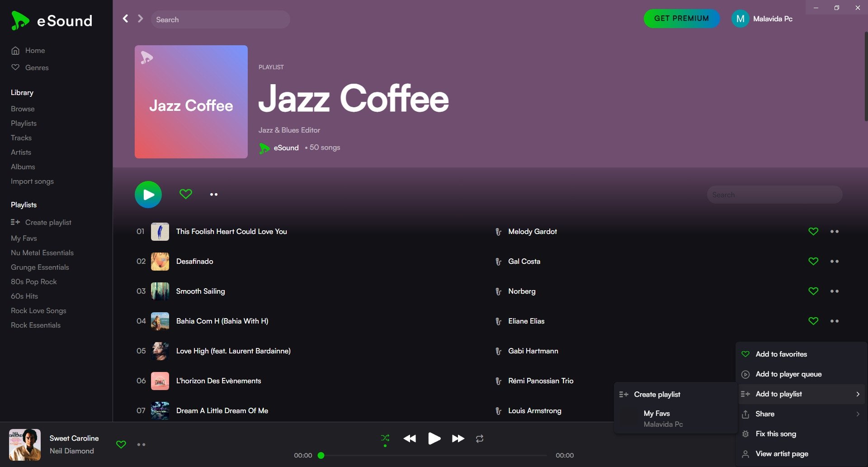This screenshot has width=868, height=467.
Task: Toggle repeat mode in player
Action: tap(480, 438)
